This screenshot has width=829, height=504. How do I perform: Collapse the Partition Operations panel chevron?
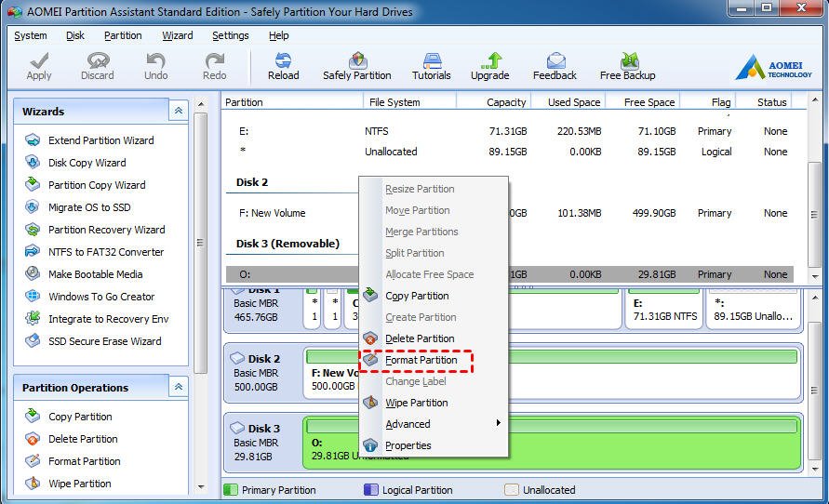pyautogui.click(x=179, y=387)
